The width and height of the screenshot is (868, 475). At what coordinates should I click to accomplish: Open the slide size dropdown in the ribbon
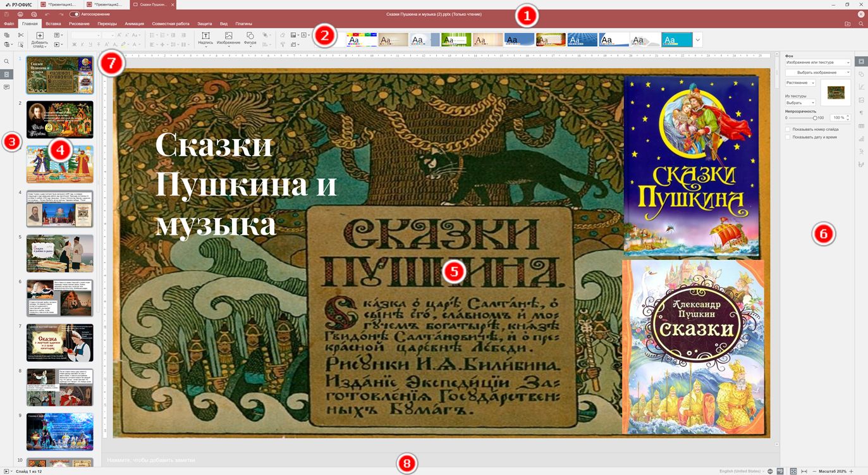click(x=295, y=45)
